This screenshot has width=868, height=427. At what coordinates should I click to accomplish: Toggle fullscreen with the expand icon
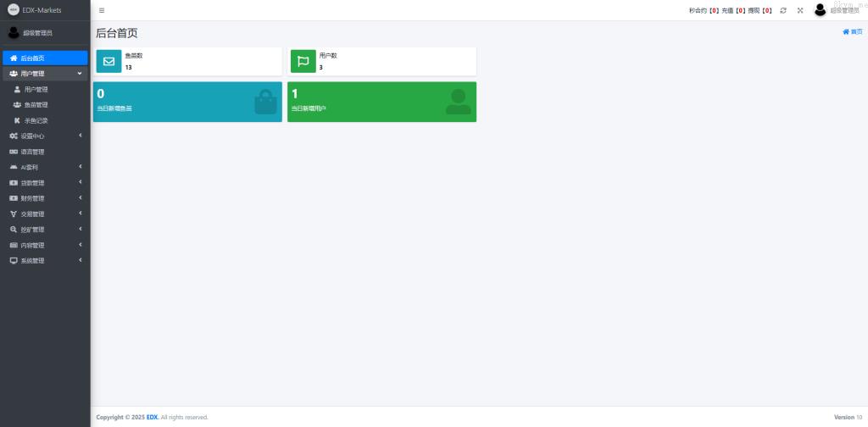point(800,10)
